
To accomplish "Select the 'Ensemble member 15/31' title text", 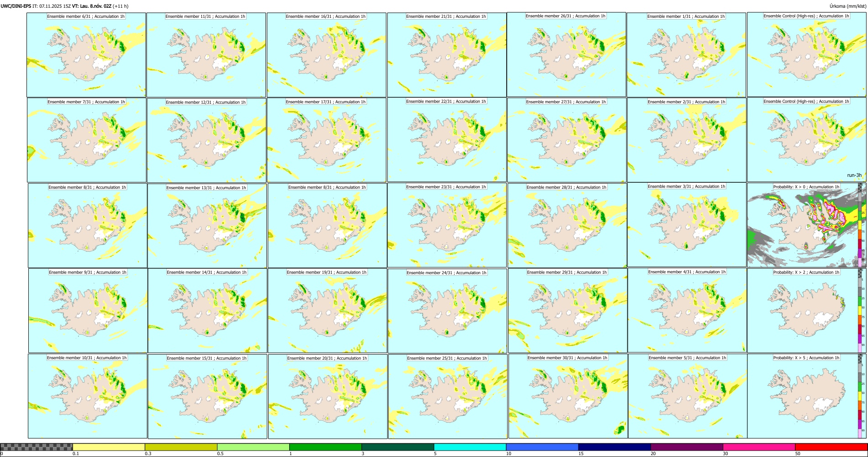I will (x=206, y=358).
